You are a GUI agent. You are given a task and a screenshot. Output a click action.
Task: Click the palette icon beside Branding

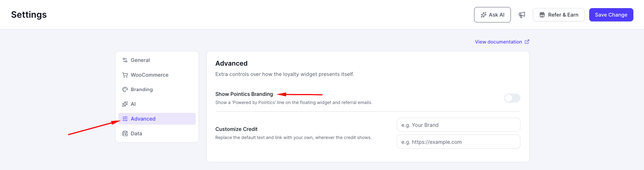(125, 90)
